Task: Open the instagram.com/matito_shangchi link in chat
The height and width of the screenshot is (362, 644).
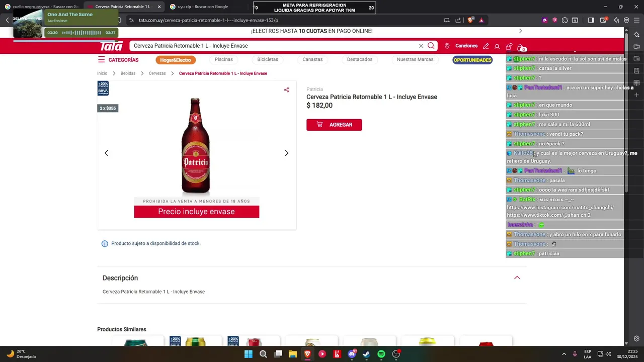Action: (560, 208)
